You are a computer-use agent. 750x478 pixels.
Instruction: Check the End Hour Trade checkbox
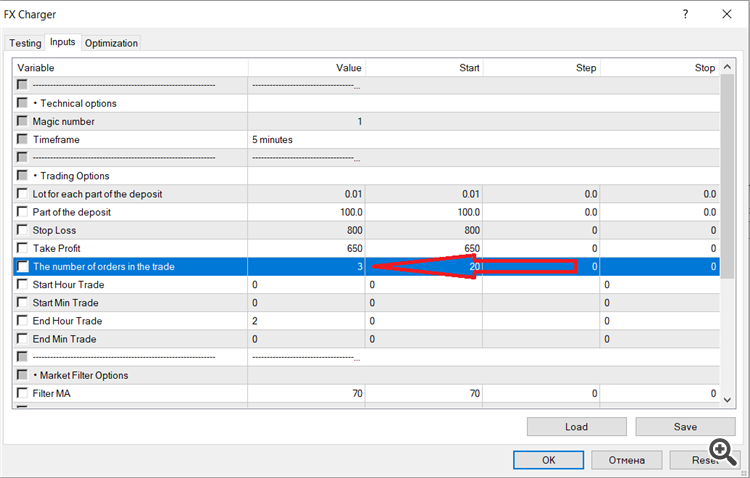point(22,321)
